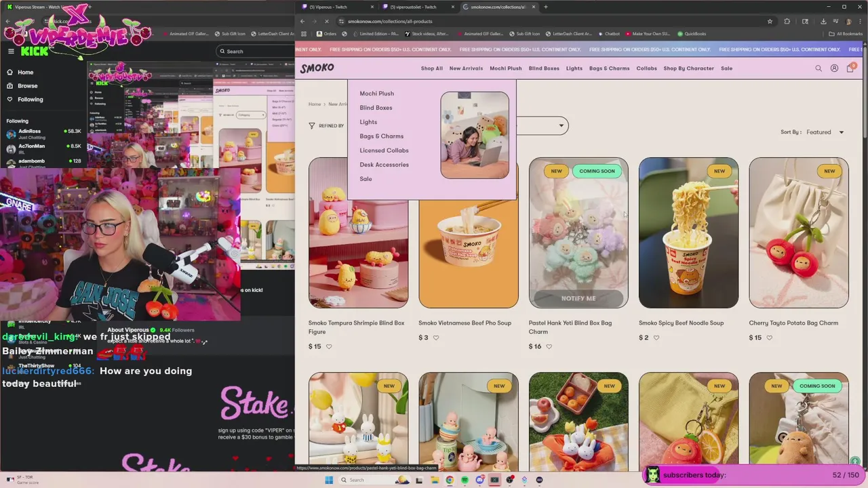
Task: Favorite Spicy Beef Noodle Soup heart icon
Action: pyautogui.click(x=656, y=338)
